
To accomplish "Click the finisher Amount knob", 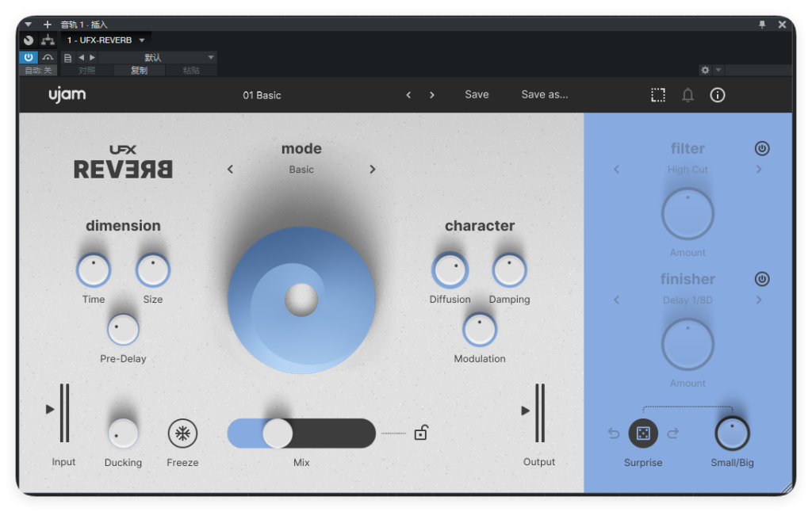I will (x=688, y=344).
